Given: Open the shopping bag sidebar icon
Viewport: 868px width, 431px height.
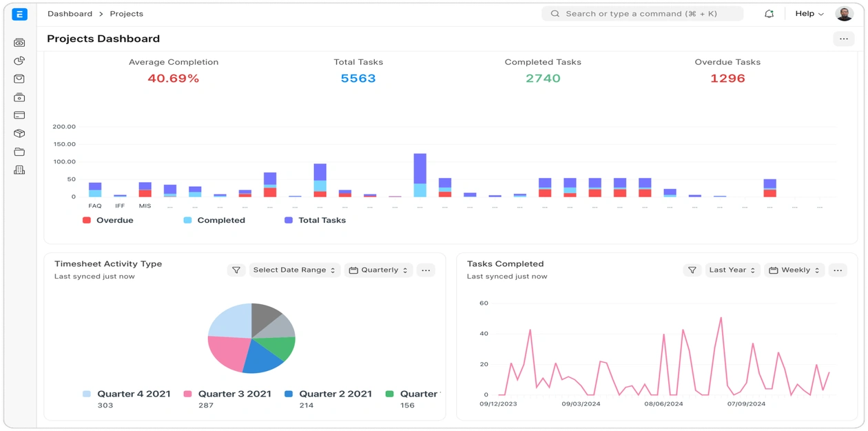Looking at the screenshot, I should (x=19, y=79).
